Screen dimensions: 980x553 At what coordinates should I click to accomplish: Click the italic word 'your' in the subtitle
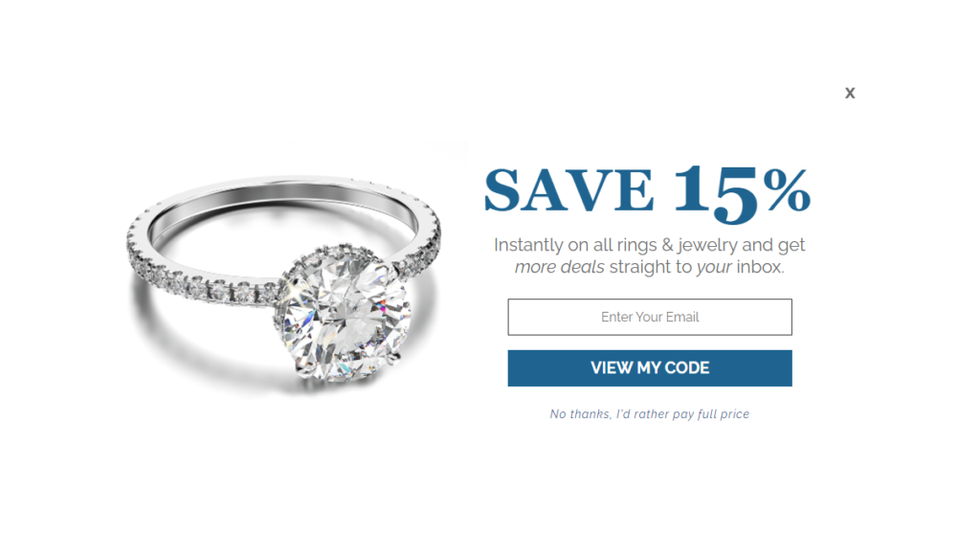[x=714, y=268]
